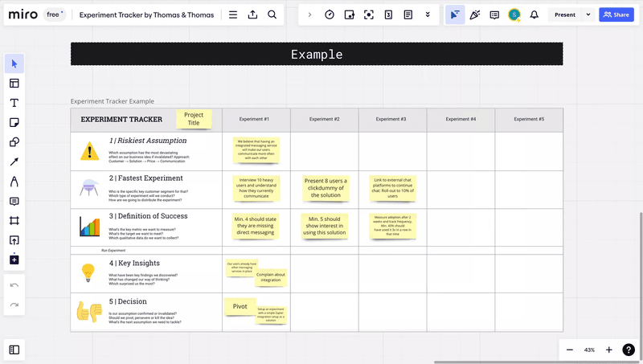Viewport: 643px width, 364px height.
Task: Zoom in with the plus button
Action: pos(609,350)
